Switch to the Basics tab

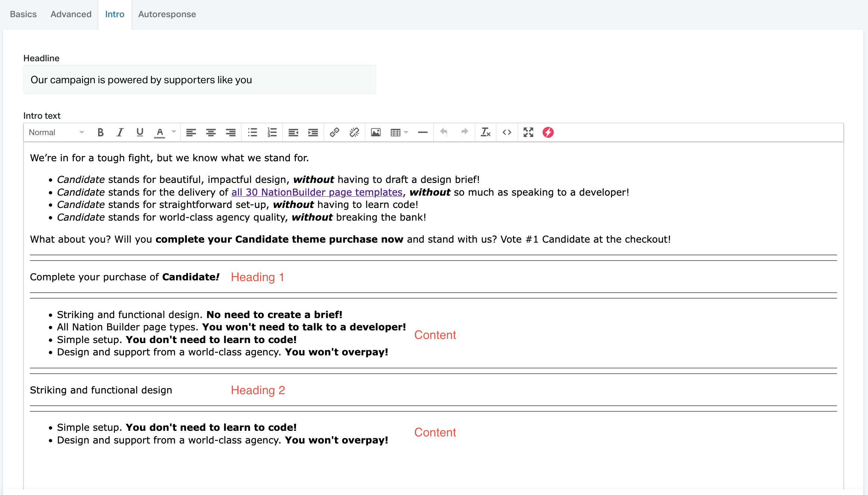point(23,14)
